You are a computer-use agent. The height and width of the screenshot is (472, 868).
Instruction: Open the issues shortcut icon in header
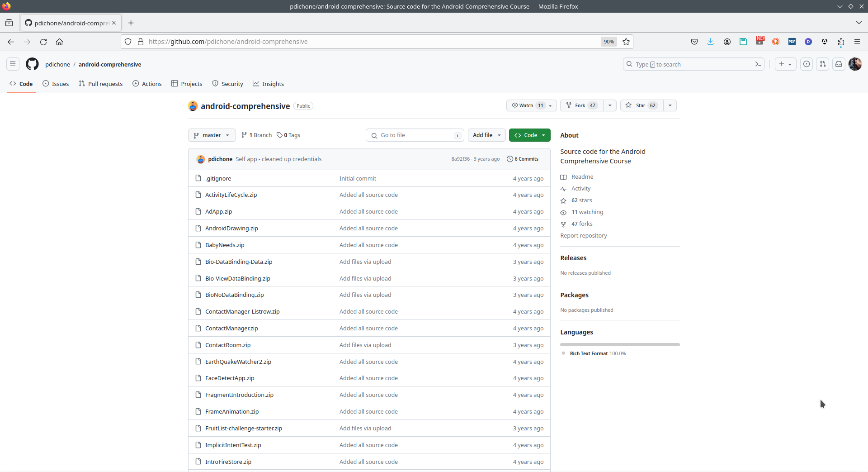point(807,64)
